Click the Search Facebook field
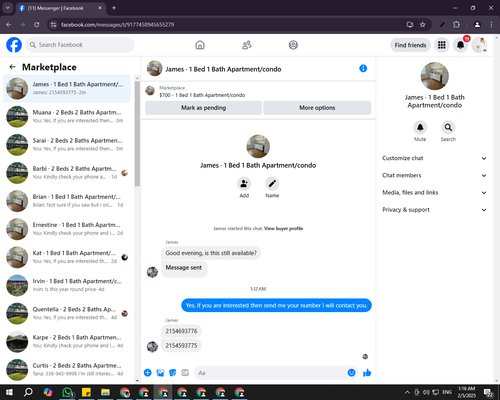The width and height of the screenshot is (500, 400). pyautogui.click(x=80, y=45)
